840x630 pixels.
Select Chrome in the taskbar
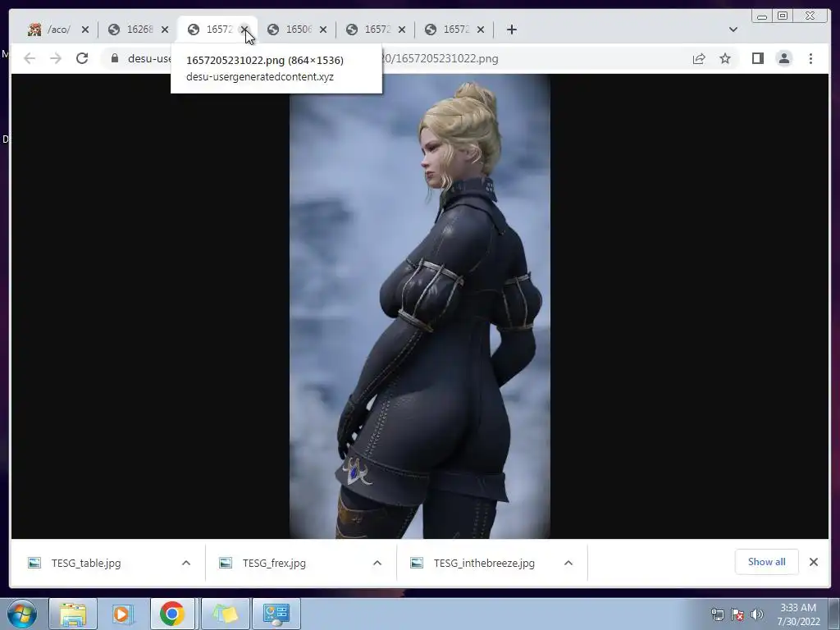[x=172, y=614]
